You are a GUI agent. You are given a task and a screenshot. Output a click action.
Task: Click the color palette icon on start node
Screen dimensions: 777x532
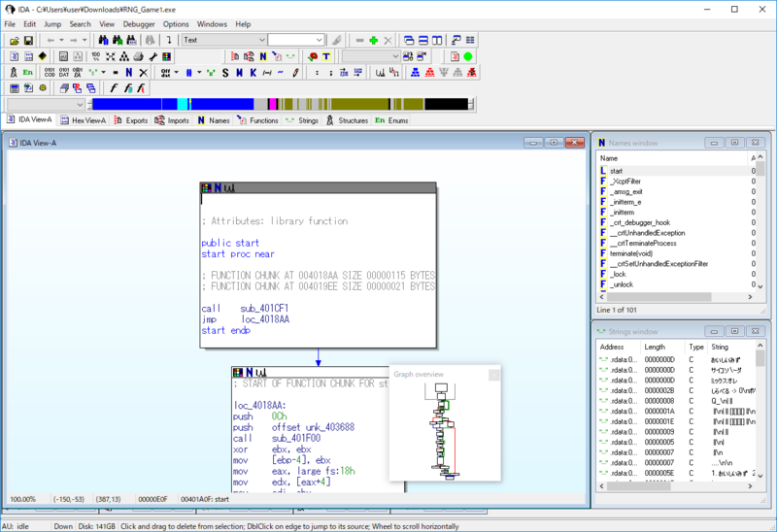[x=207, y=187]
